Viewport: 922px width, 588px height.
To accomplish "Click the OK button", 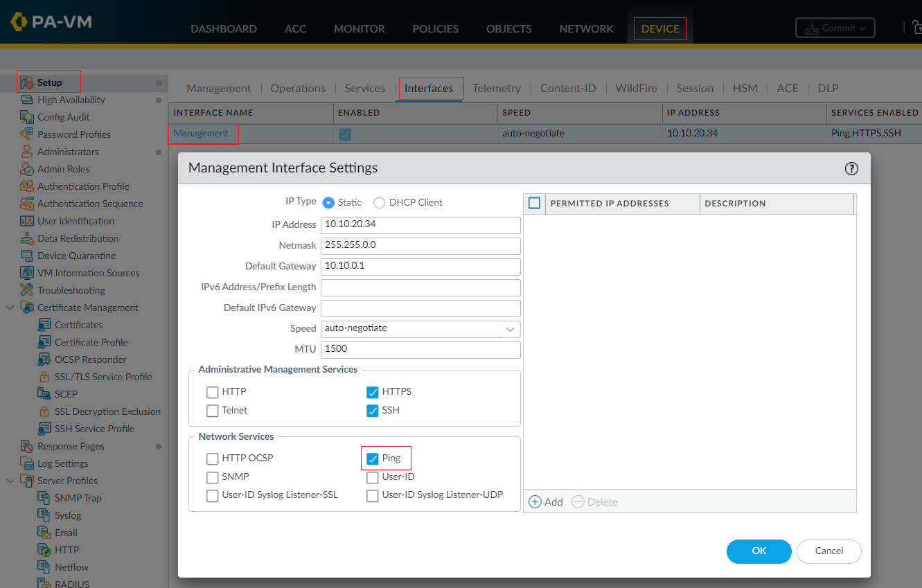I will (x=759, y=551).
